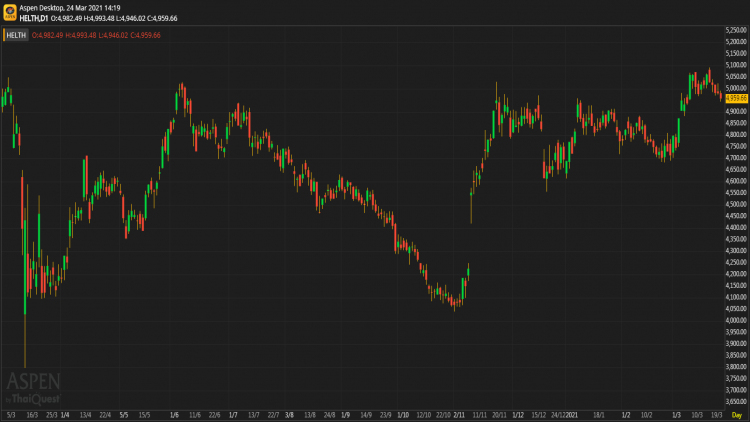This screenshot has width=750, height=422.
Task: Click the Aspen application logo icon
Action: 10,12
